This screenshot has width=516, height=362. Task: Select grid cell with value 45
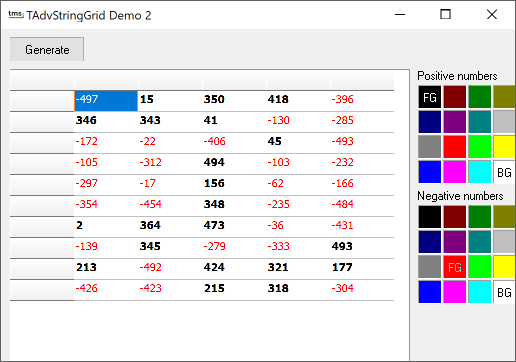298,143
